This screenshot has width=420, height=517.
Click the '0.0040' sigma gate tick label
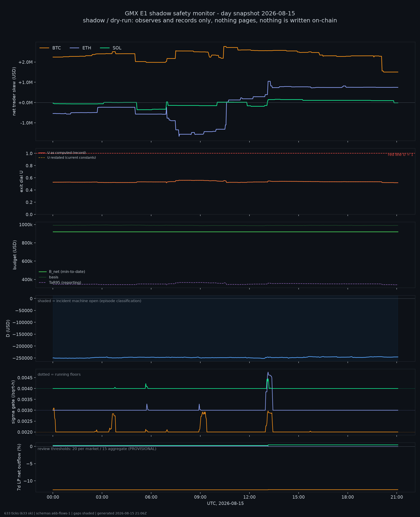[x=25, y=388]
